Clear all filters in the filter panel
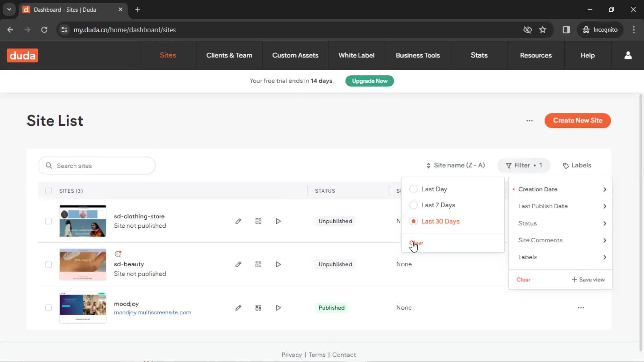This screenshot has height=362, width=644. (523, 280)
